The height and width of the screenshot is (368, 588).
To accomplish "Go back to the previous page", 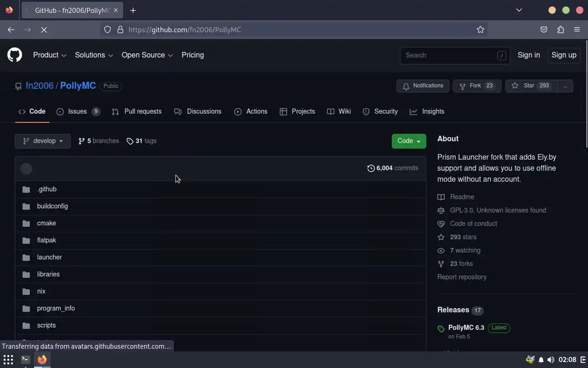I will (11, 29).
